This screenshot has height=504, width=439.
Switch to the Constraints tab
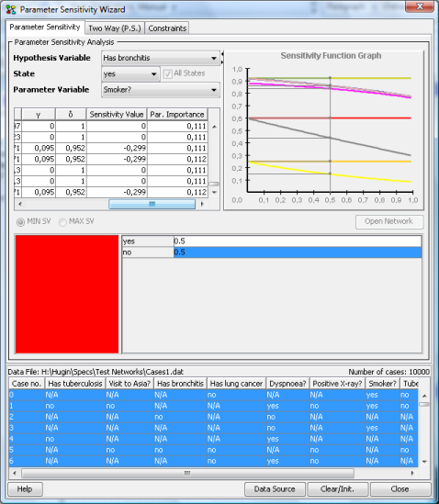(167, 28)
